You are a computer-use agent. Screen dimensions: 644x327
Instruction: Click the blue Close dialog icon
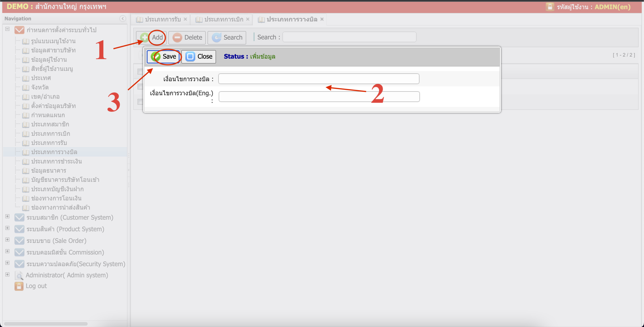[190, 57]
